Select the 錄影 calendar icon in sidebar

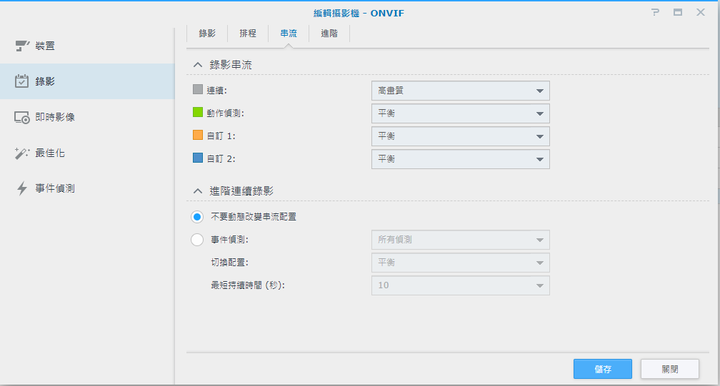pyautogui.click(x=22, y=81)
